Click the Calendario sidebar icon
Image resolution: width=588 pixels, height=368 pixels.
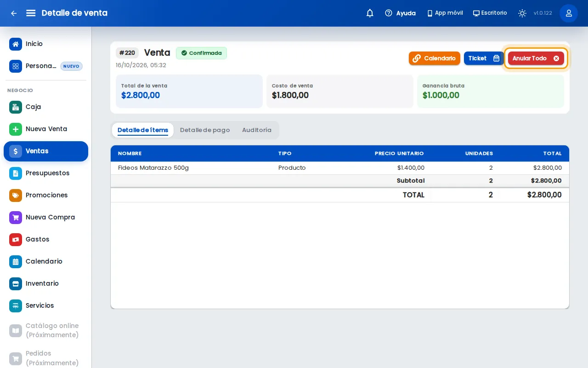pos(16,262)
